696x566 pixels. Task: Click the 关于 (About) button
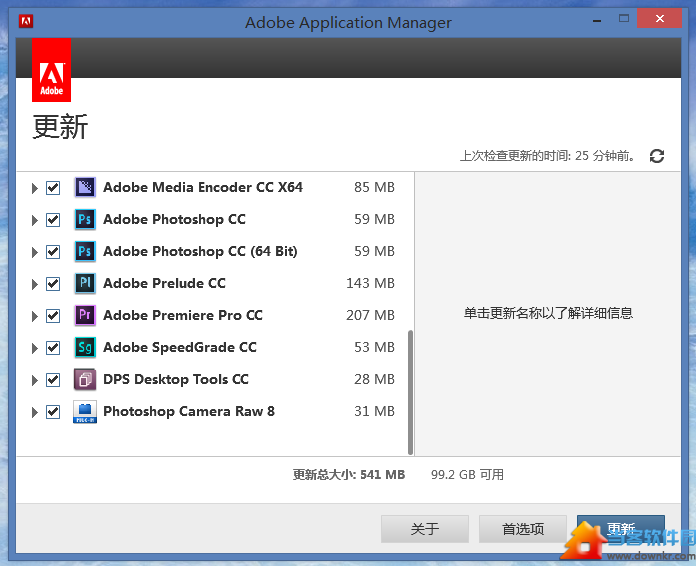(x=425, y=529)
